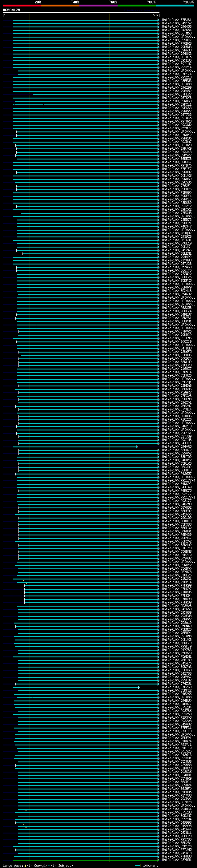Click the UniRef100_Q75ZD3 label

[x=176, y=812]
